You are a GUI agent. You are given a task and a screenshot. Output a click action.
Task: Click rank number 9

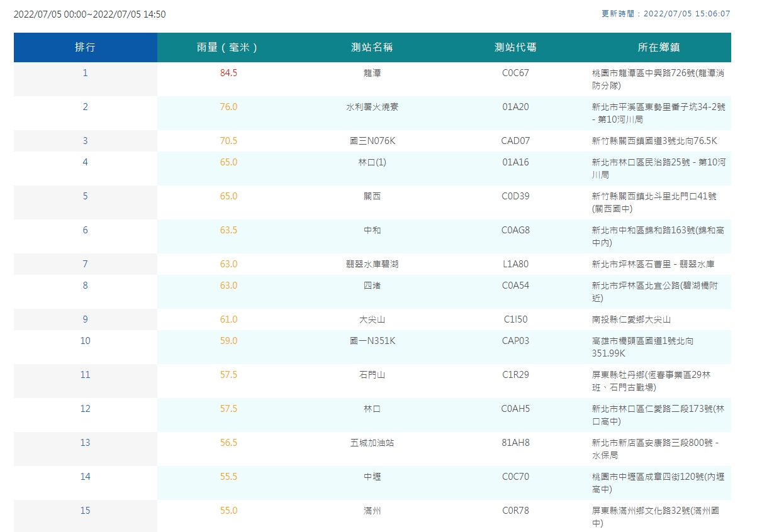[x=85, y=319]
